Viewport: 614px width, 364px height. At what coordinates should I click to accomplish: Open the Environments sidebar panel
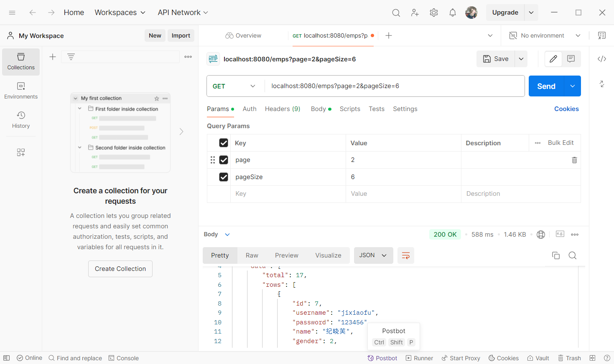coord(21,91)
